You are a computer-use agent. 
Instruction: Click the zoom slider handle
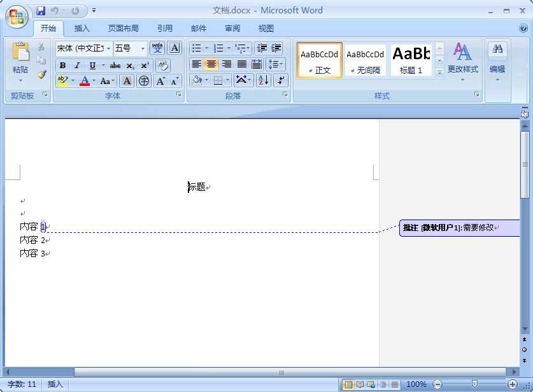(x=474, y=384)
